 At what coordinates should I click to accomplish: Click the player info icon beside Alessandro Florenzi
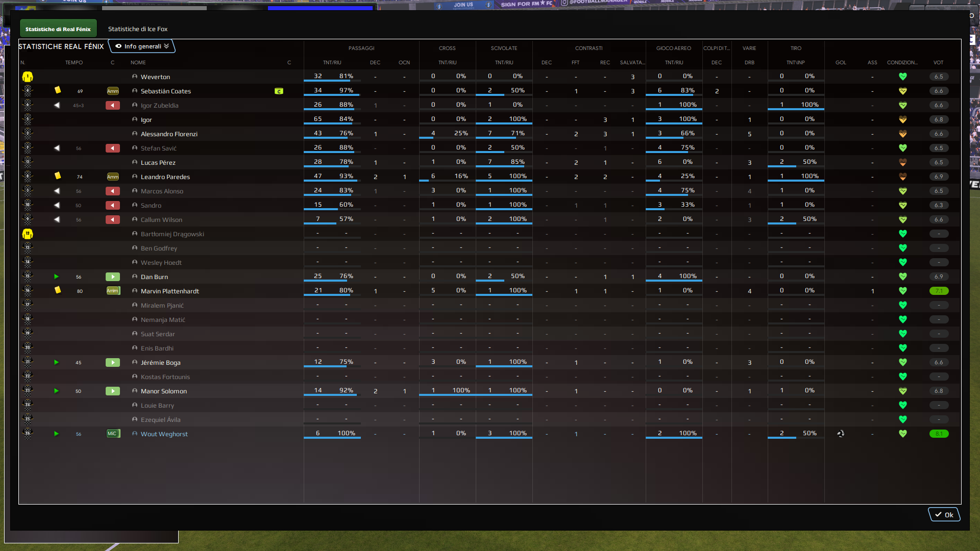[135, 134]
